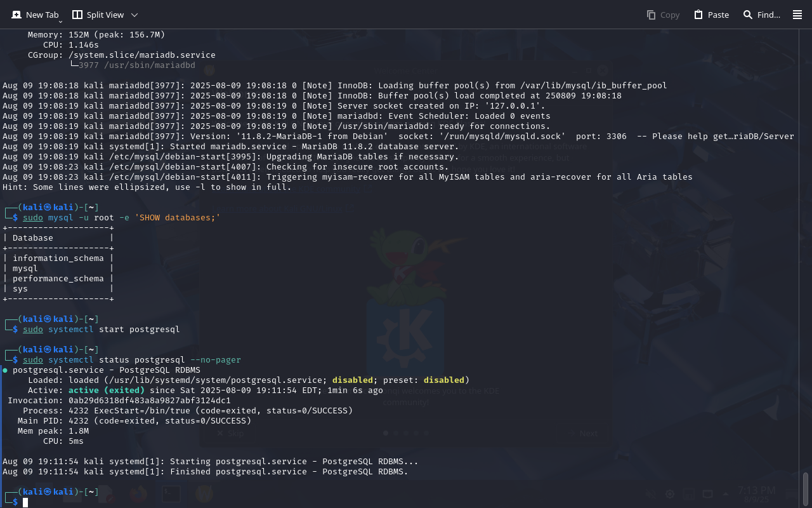Click the 'CPU: 5ms' line
812x508 pixels.
tap(63, 441)
